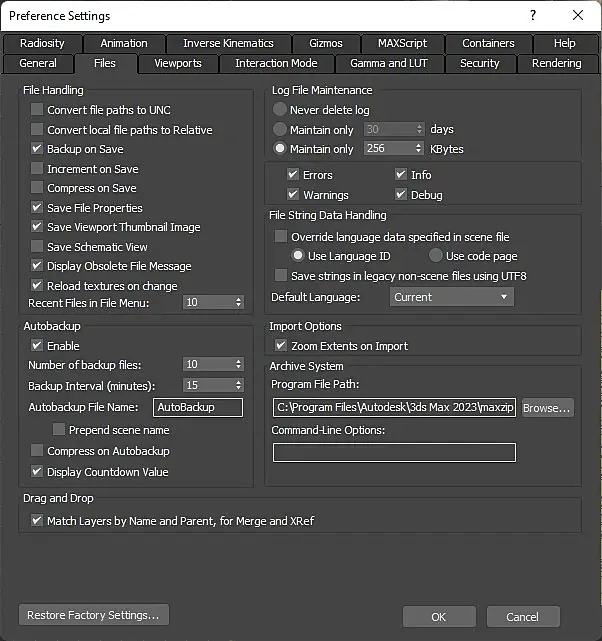Switch to the Viewports tab
This screenshot has height=641, width=602.
pyautogui.click(x=178, y=63)
